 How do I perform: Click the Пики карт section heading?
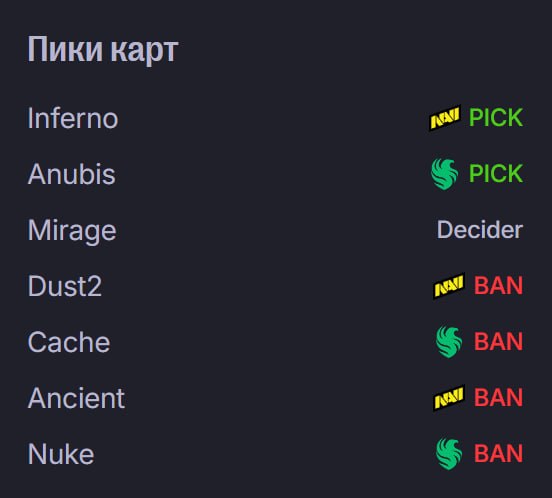click(x=103, y=50)
